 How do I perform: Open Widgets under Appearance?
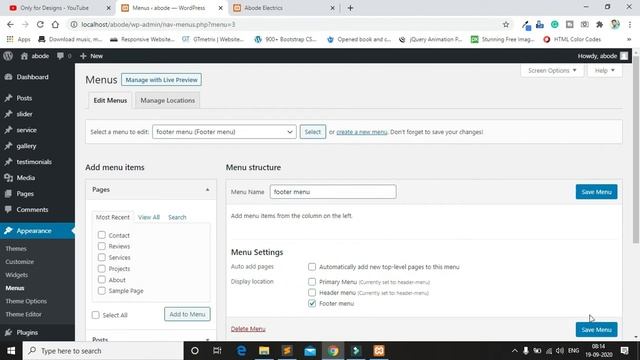[x=17, y=275]
